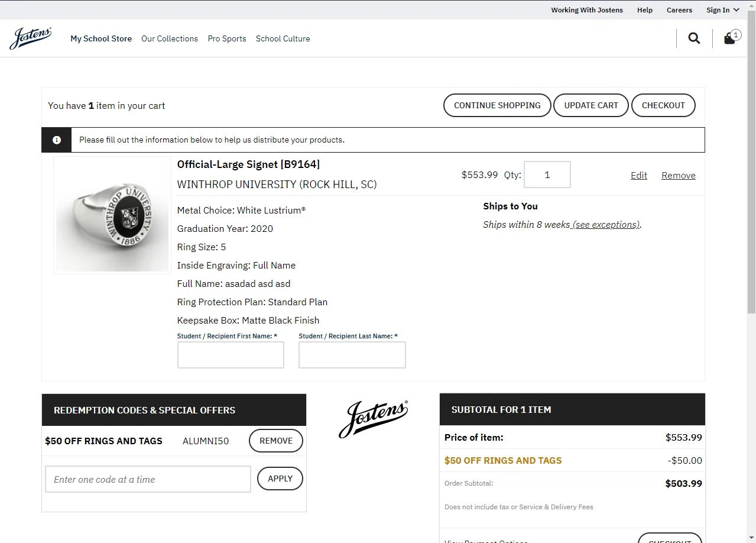This screenshot has height=543, width=756.
Task: Remove the ALUMNI50 redemption code
Action: [276, 441]
